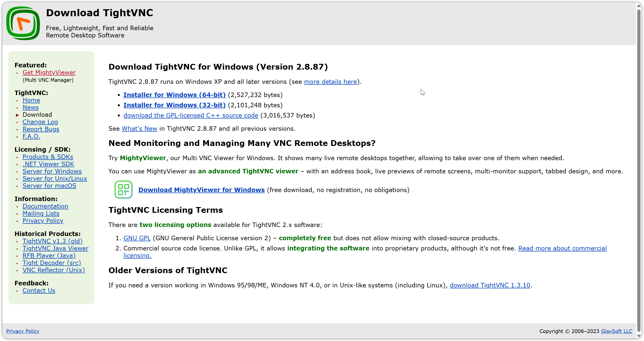Select the current Download sidebar item
Screen dimensions: 644x341
(37, 115)
